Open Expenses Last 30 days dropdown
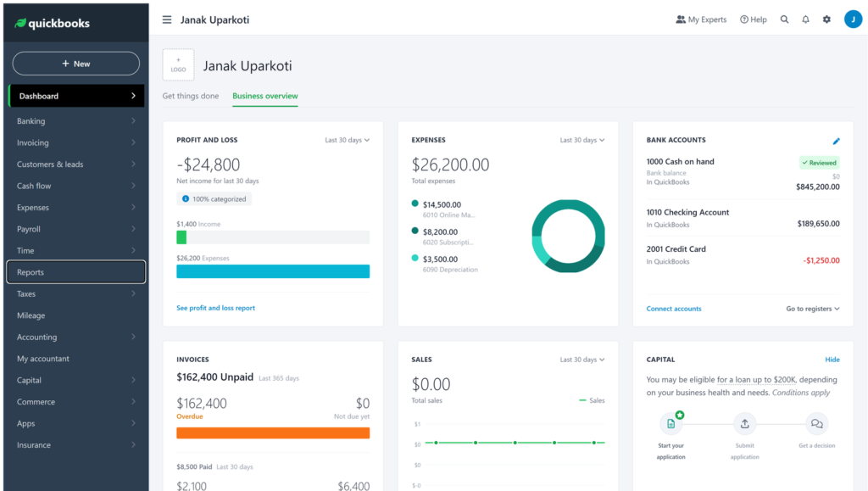The width and height of the screenshot is (868, 491). [x=581, y=140]
